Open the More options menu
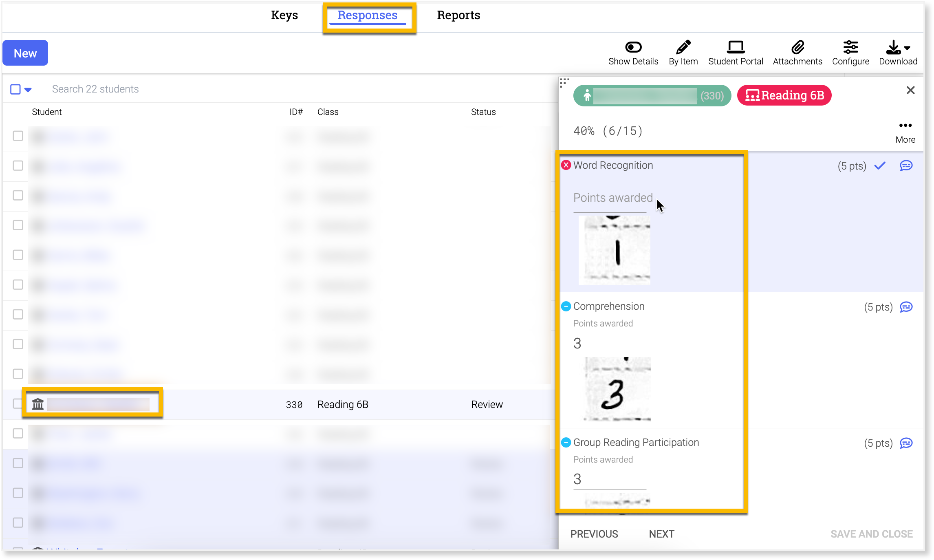Viewport: 934px width, 560px height. (x=905, y=126)
